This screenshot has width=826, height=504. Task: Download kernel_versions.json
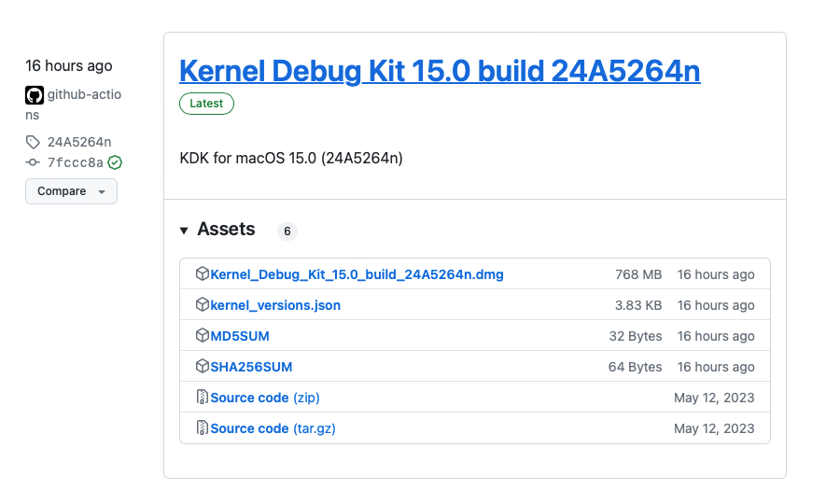(275, 305)
